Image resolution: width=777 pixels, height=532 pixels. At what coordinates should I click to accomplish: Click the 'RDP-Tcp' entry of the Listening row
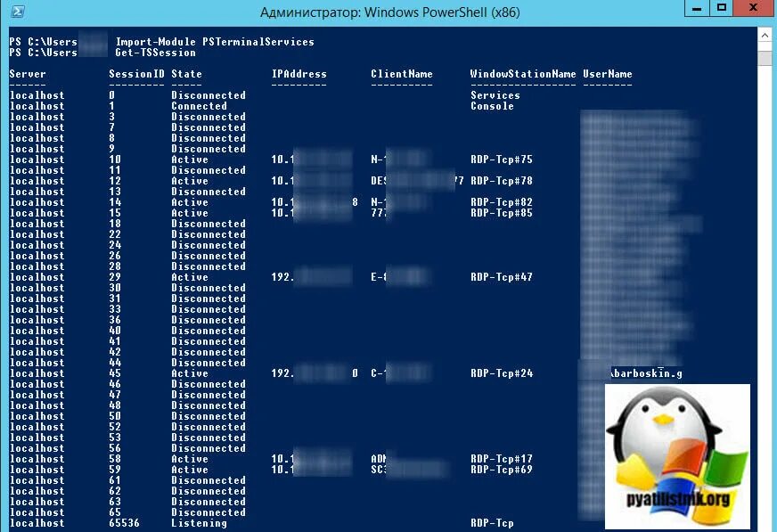pyautogui.click(x=492, y=523)
